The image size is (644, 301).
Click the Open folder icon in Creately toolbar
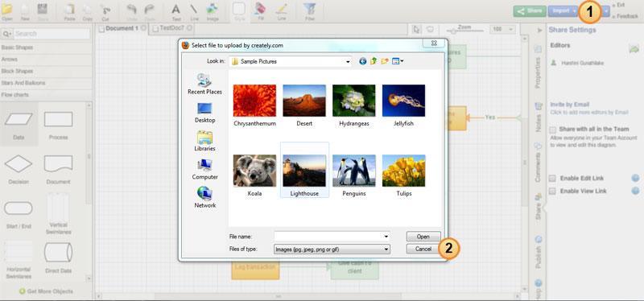[x=6, y=9]
